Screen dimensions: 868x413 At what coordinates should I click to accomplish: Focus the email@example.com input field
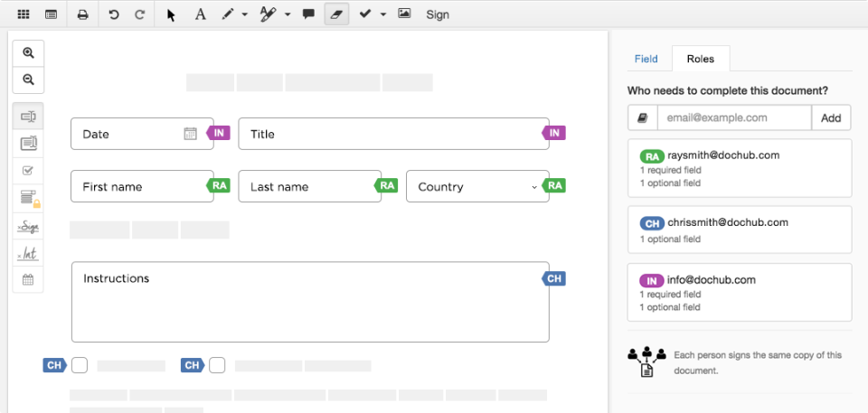[733, 117]
